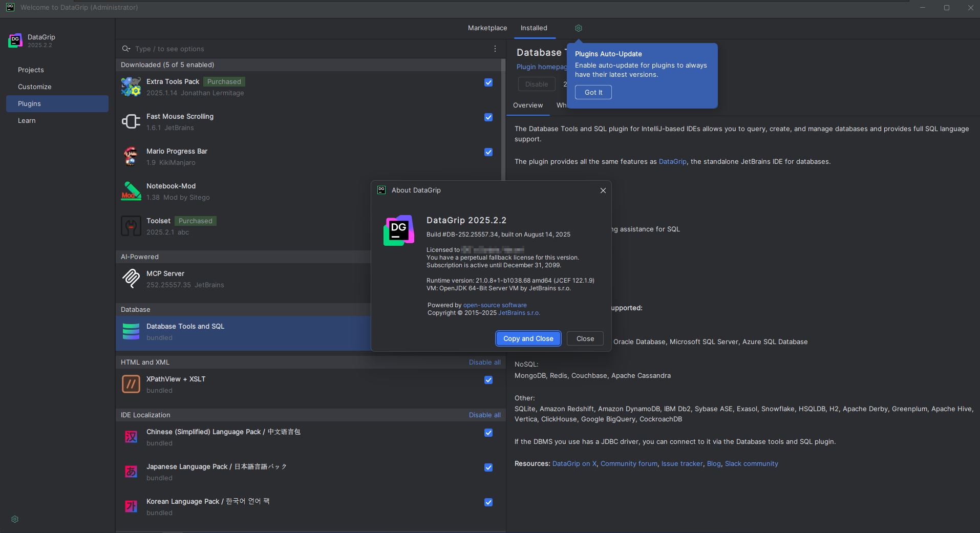
Task: Switch to the Marketplace tab
Action: tap(487, 28)
